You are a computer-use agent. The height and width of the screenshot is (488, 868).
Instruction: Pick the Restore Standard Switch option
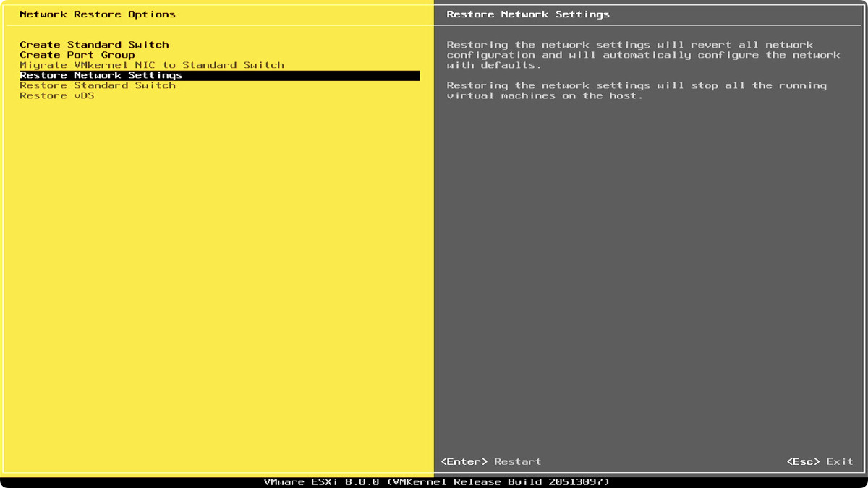pos(98,85)
